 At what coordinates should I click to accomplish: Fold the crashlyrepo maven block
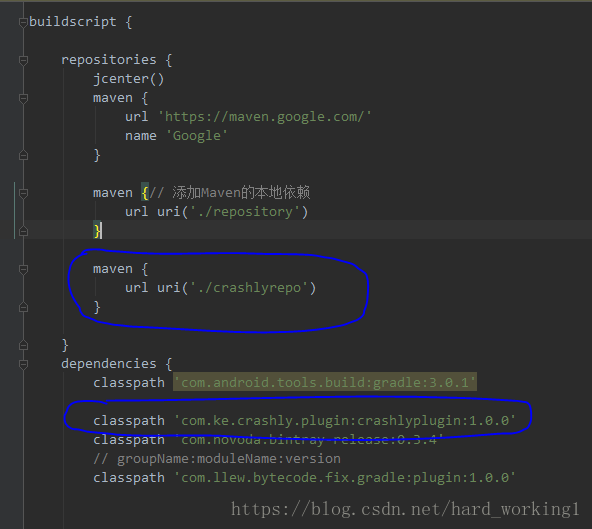tap(23, 269)
